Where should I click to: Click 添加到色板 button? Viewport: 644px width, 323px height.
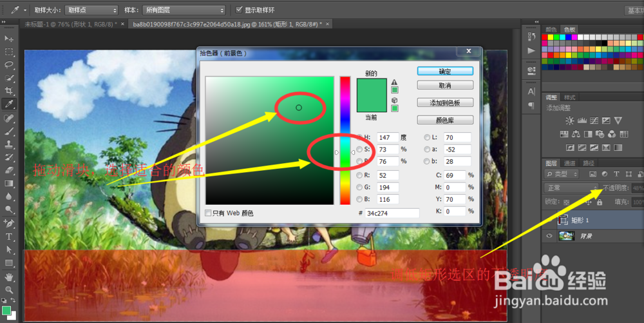pyautogui.click(x=445, y=103)
